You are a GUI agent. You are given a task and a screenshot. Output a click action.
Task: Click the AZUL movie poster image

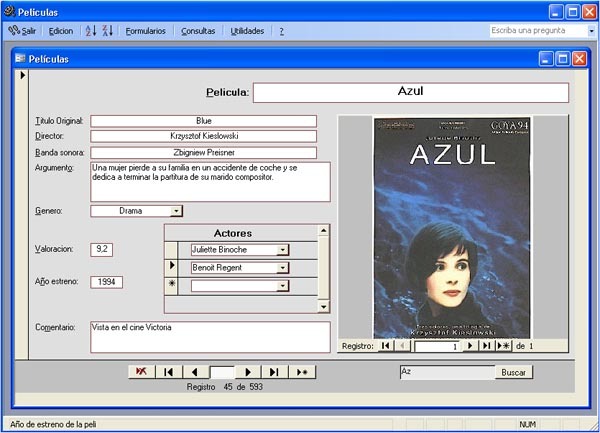tap(452, 228)
